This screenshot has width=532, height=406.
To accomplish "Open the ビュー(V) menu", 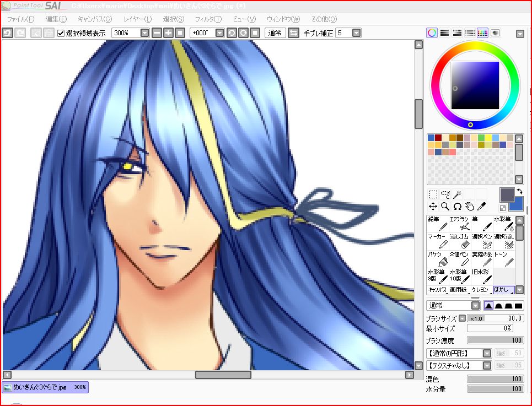I will tap(244, 19).
